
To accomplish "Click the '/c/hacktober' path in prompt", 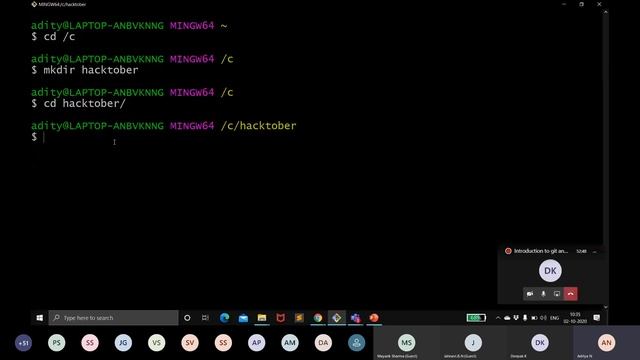I will tap(259, 126).
